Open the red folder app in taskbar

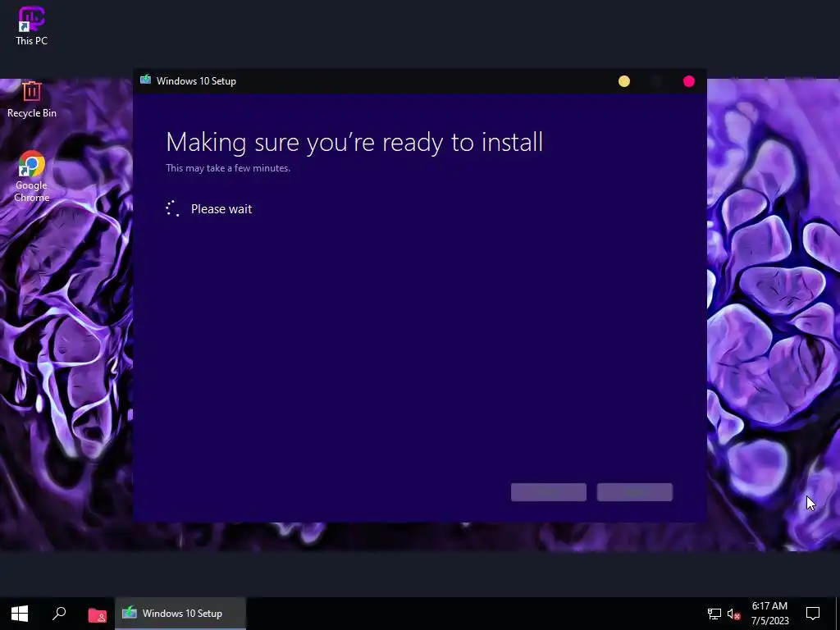(x=97, y=614)
